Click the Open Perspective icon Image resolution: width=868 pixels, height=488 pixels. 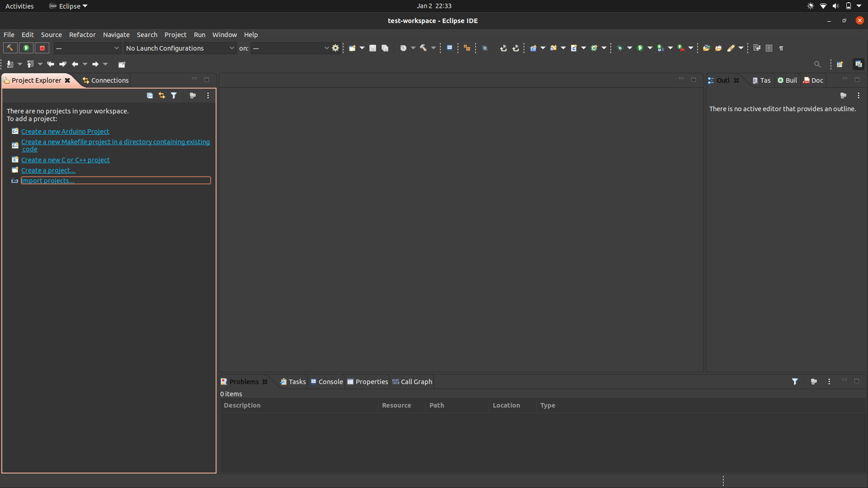840,64
